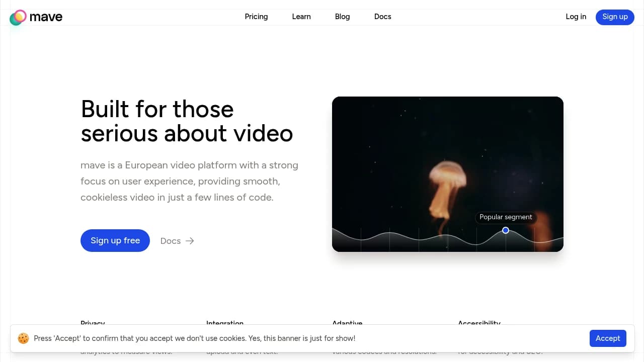Accept the cookie banner
Image resolution: width=644 pixels, height=362 pixels.
[x=608, y=338]
